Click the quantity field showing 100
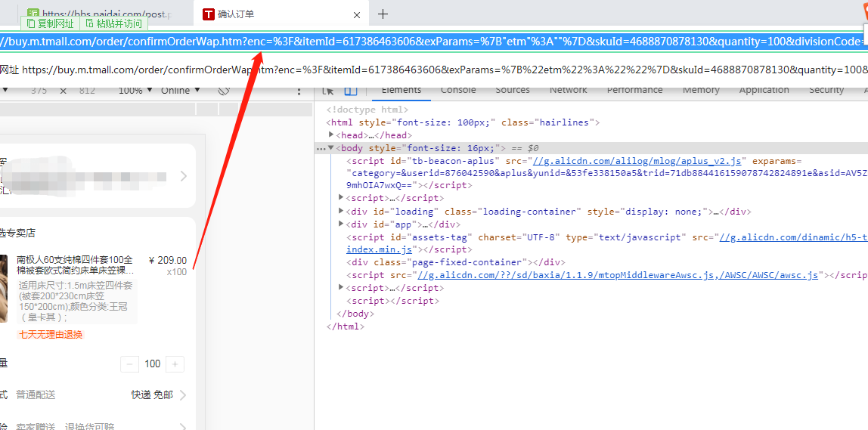 pyautogui.click(x=152, y=364)
